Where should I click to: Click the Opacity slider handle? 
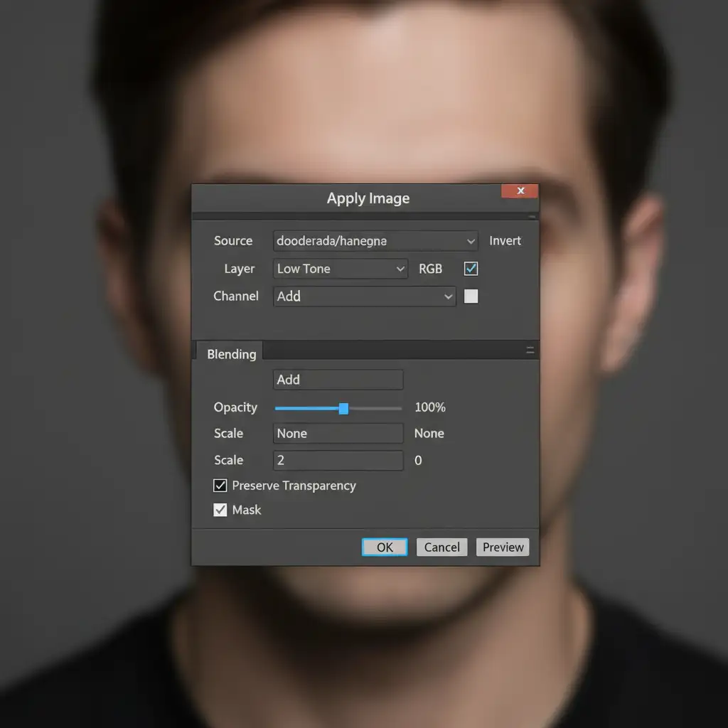[343, 408]
